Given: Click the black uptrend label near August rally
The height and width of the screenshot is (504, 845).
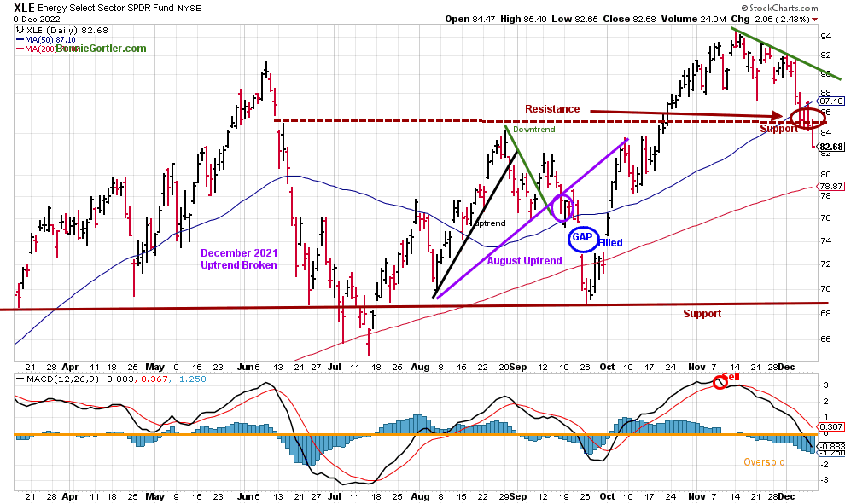Looking at the screenshot, I should [489, 223].
